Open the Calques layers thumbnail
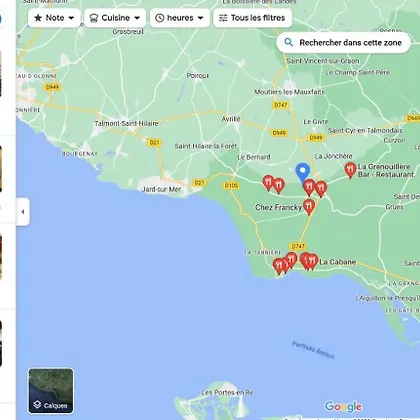420x420 pixels. (x=51, y=391)
